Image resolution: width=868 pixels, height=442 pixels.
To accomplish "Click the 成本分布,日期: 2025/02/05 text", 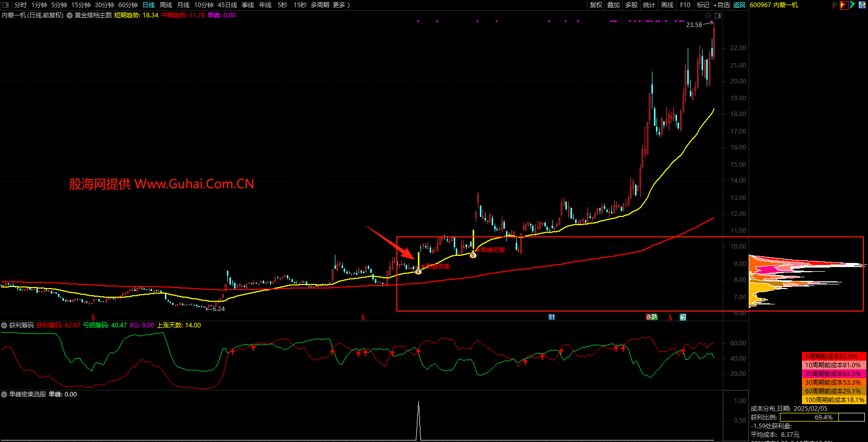I will click(x=789, y=409).
